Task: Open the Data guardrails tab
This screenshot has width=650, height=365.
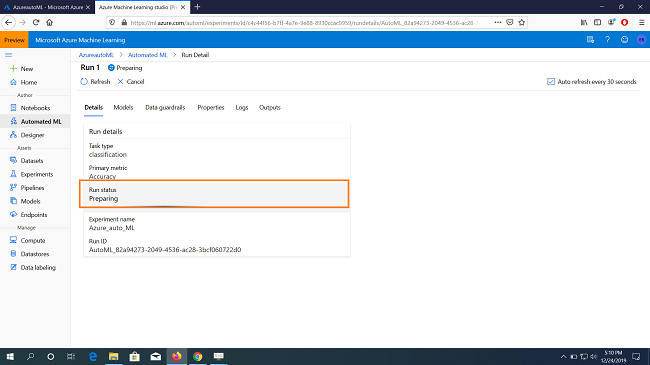Action: (x=165, y=107)
